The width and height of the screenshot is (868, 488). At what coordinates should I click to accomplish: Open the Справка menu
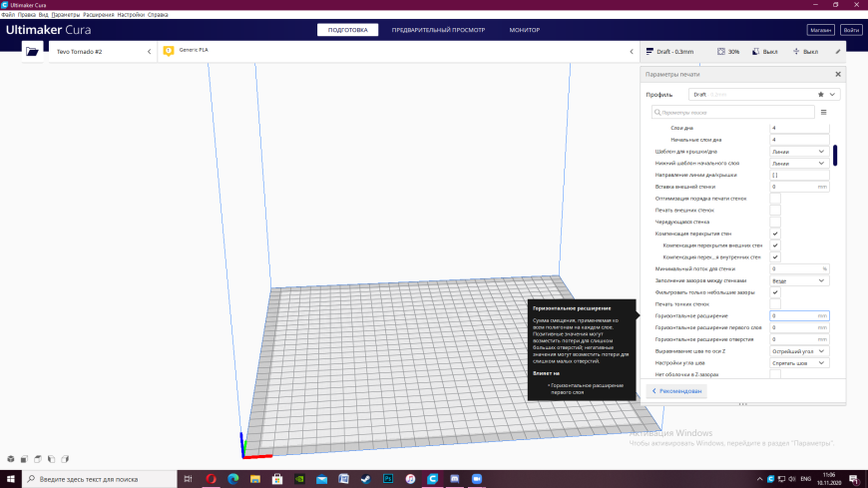click(x=158, y=14)
